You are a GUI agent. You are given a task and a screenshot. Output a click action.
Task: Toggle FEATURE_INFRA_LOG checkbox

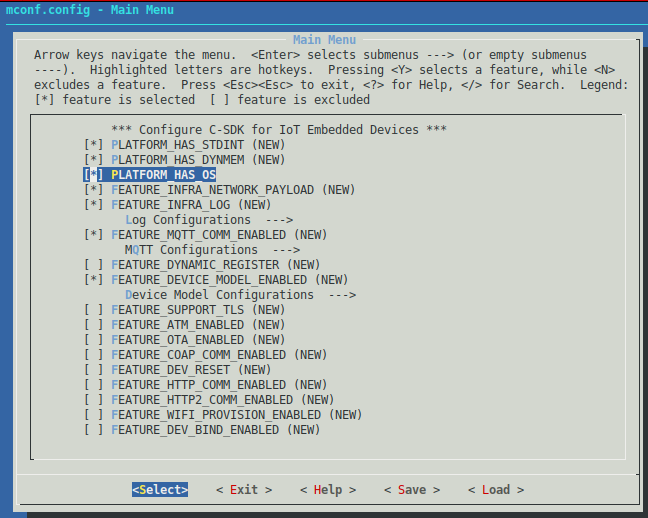[93, 205]
